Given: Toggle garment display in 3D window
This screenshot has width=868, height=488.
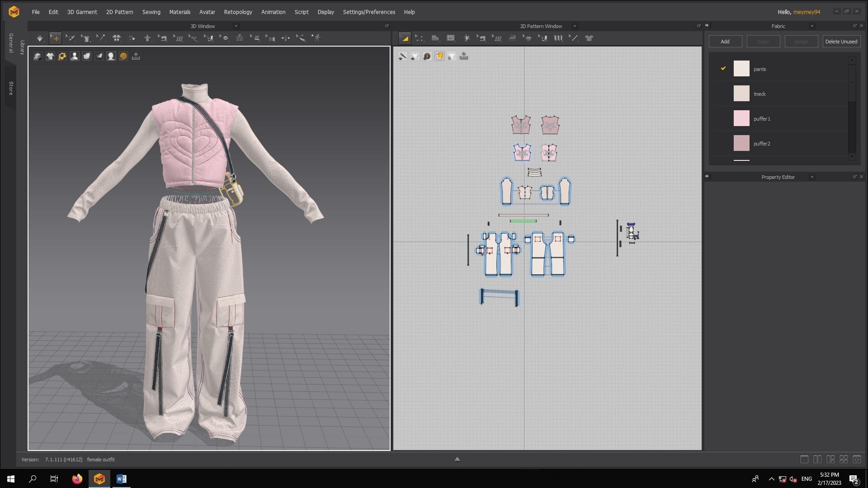Looking at the screenshot, I should point(50,56).
